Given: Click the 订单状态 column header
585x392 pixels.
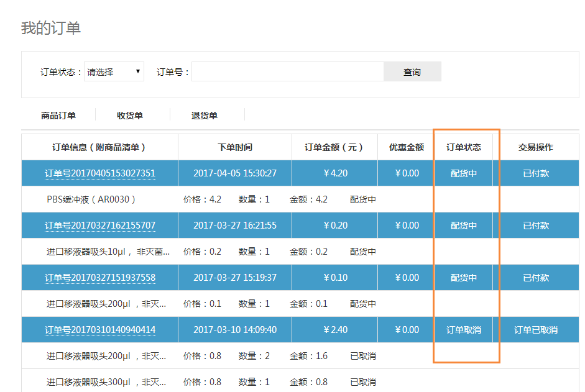Looking at the screenshot, I should pyautogui.click(x=464, y=147).
